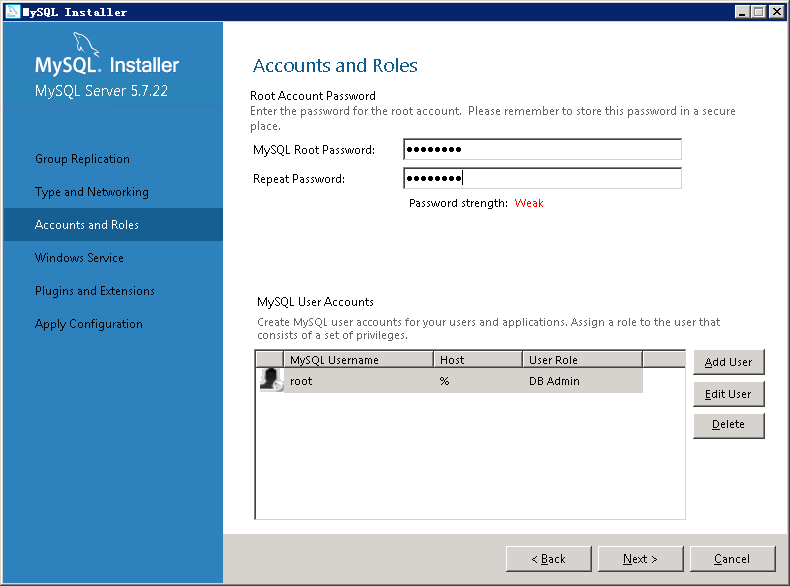
Task: Select the root row in accounts table
Action: [x=449, y=380]
